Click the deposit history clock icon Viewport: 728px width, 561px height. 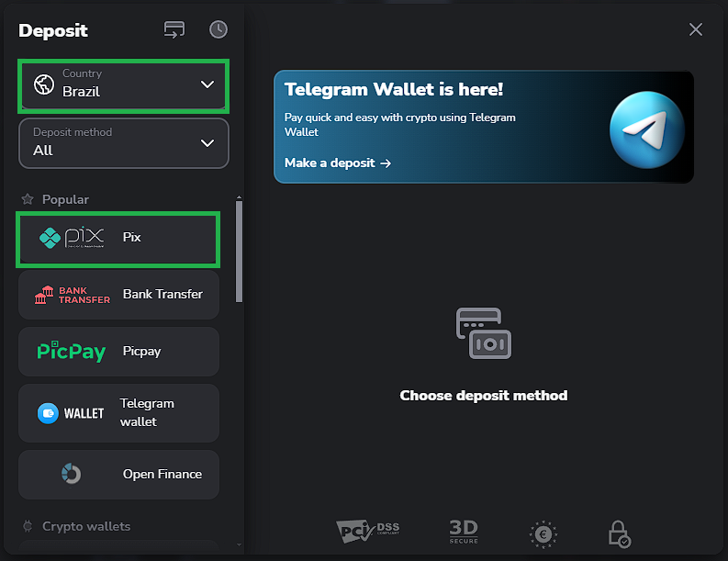point(218,29)
